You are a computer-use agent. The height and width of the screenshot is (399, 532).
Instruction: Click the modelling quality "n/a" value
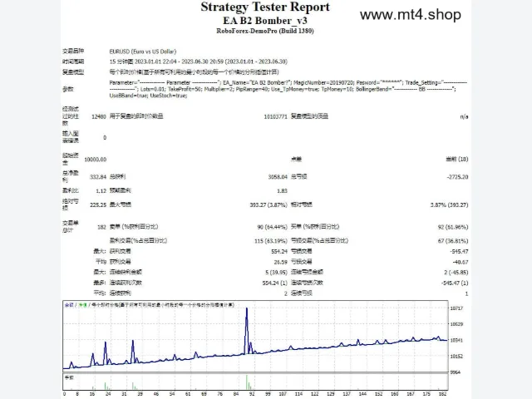(464, 116)
